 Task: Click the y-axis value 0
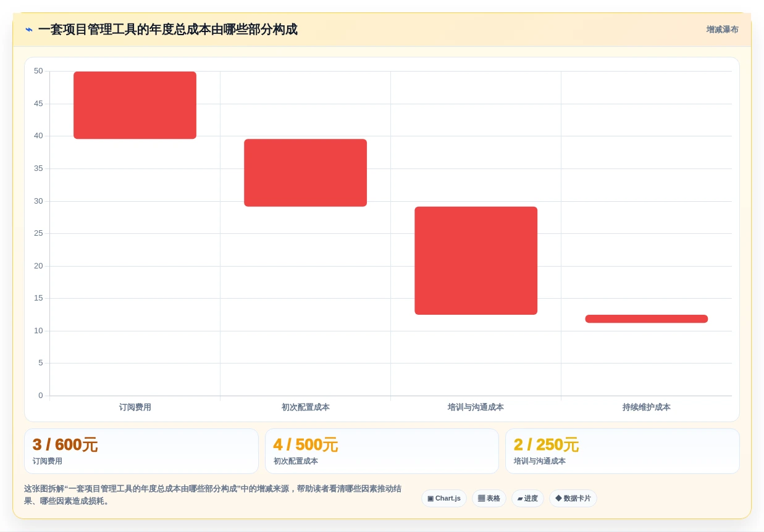[x=41, y=396]
